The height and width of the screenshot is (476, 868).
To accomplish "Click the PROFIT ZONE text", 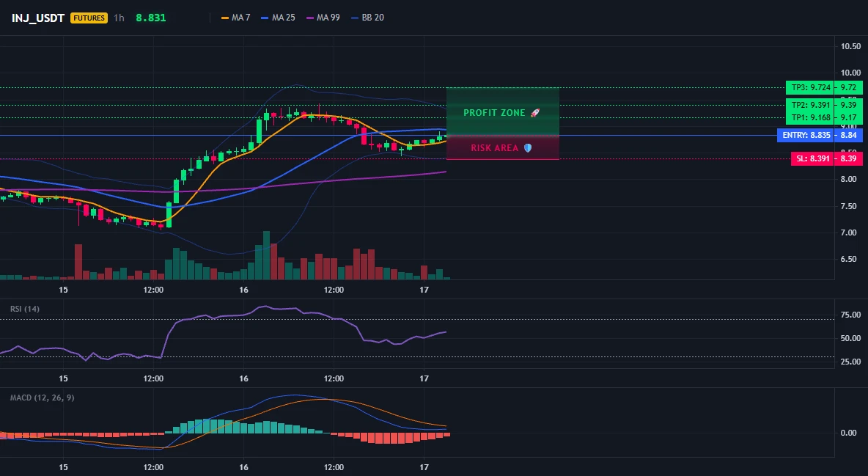I will [x=494, y=112].
